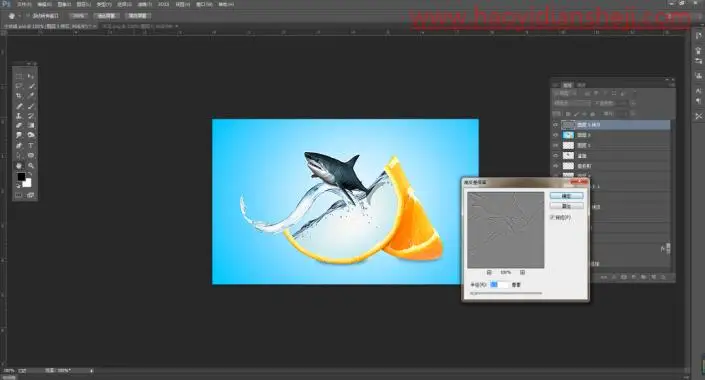Select the Move tool in toolbox
The image size is (705, 380).
(31, 76)
